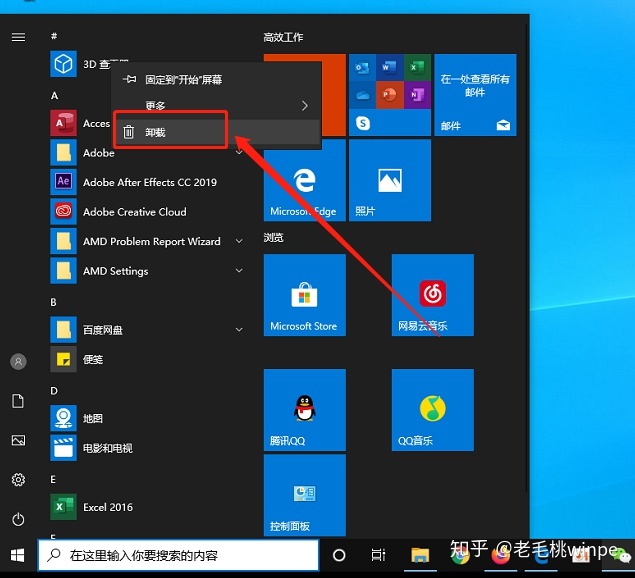
Task: Open the Control Panel (控制面板) tile
Action: tap(305, 495)
